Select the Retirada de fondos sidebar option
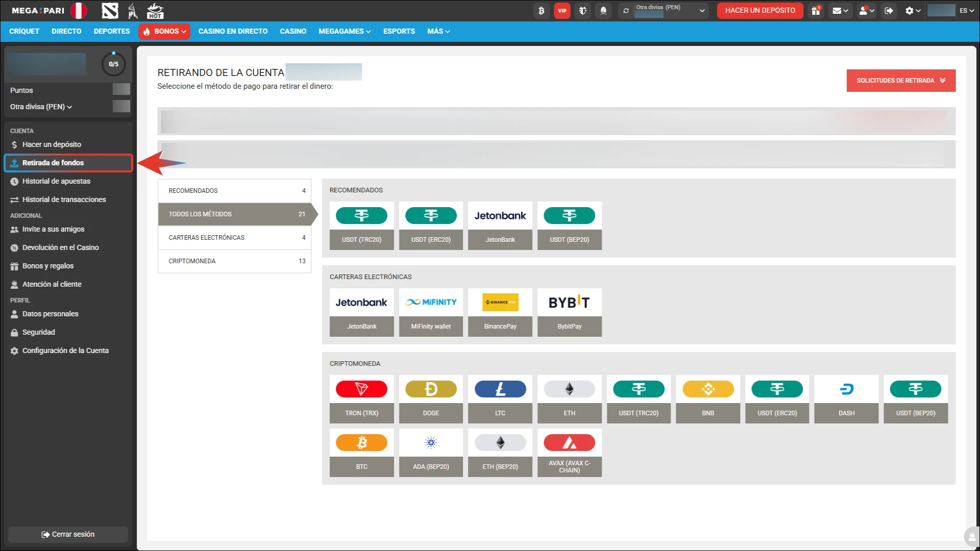The width and height of the screenshot is (980, 551). click(53, 163)
